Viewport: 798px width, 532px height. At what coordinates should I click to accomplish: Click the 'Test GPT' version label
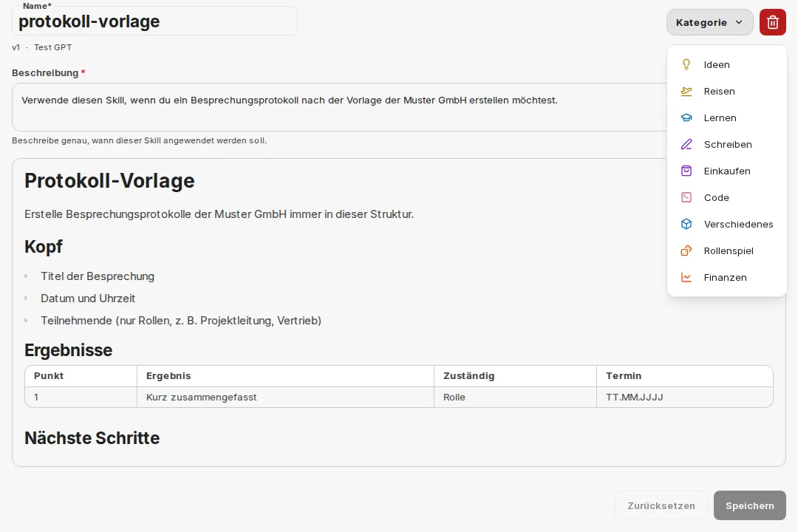(53, 47)
